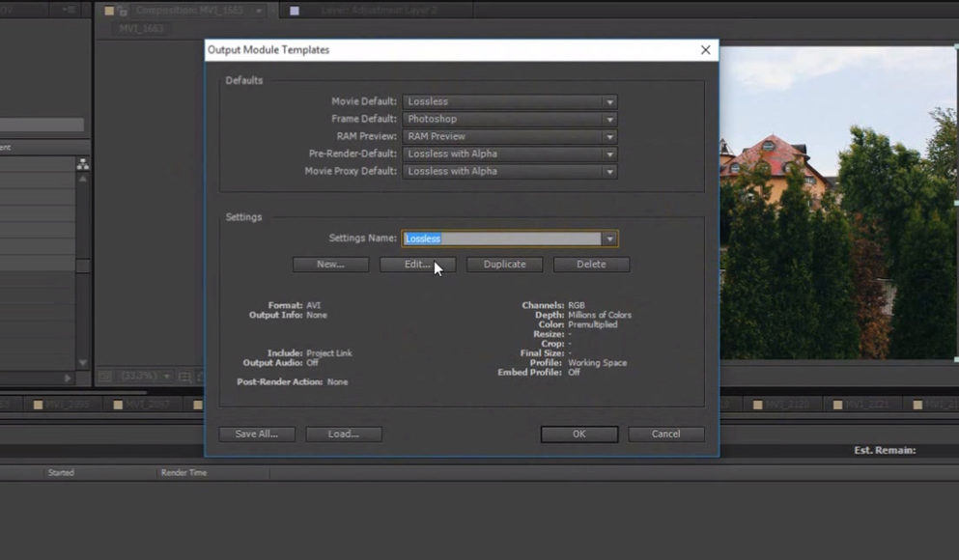Viewport: 959px width, 560px height.
Task: Open the Settings Name dropdown arrow
Action: [609, 238]
